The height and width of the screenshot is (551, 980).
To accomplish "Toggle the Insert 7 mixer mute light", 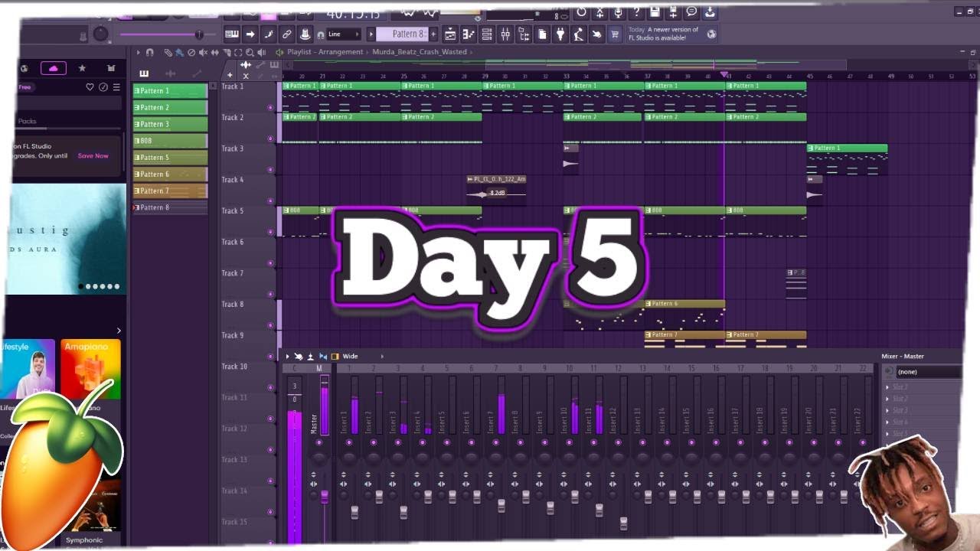I will click(496, 443).
